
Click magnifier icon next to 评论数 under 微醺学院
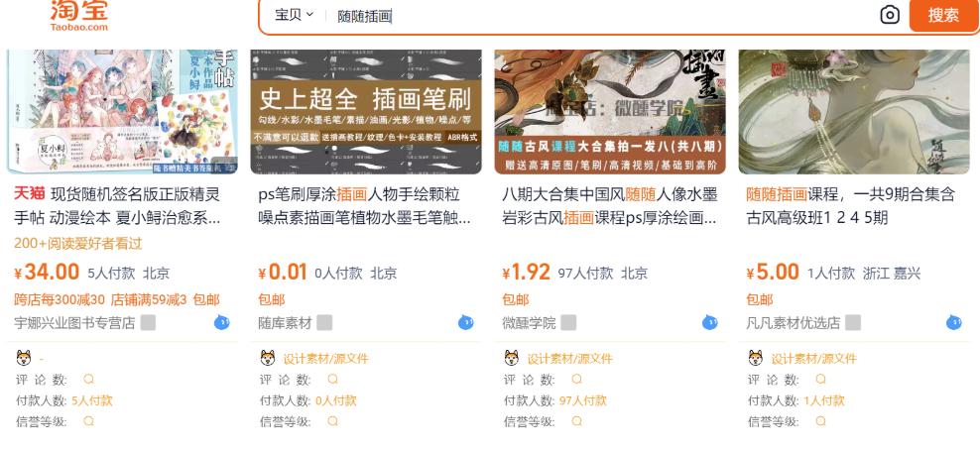click(577, 380)
